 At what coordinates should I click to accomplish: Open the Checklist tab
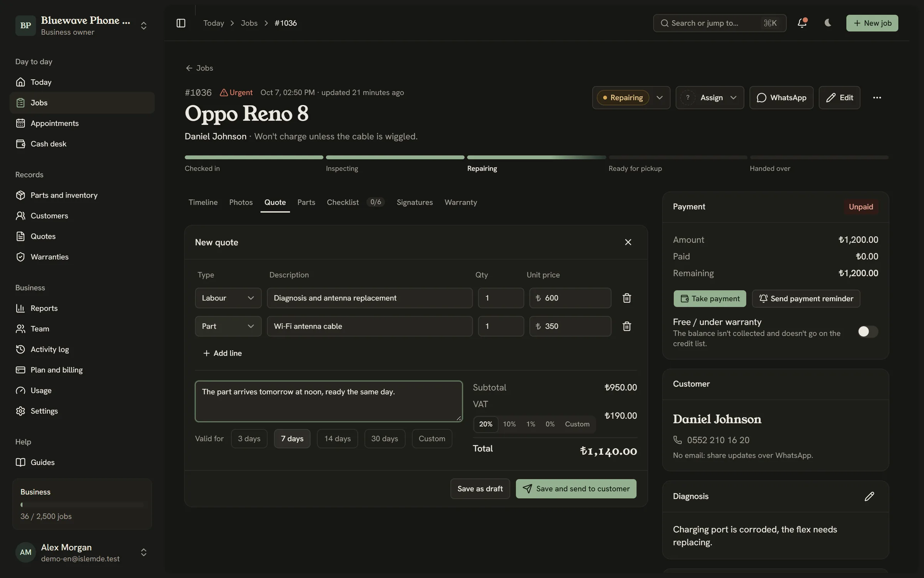[355, 202]
